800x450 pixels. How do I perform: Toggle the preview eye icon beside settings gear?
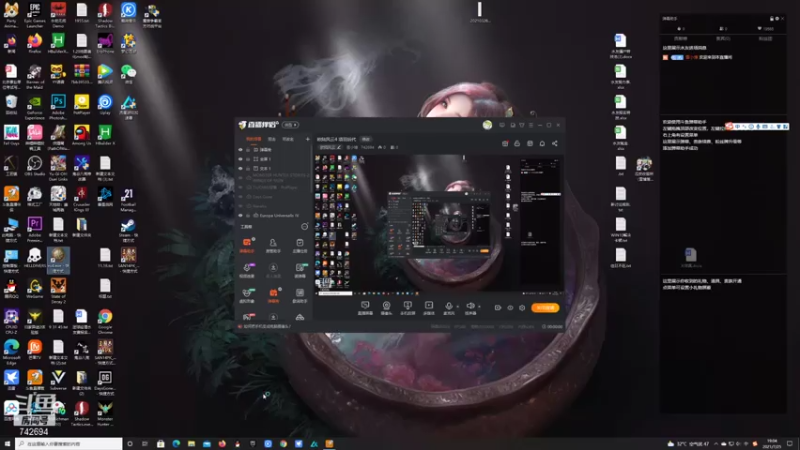coord(510,308)
